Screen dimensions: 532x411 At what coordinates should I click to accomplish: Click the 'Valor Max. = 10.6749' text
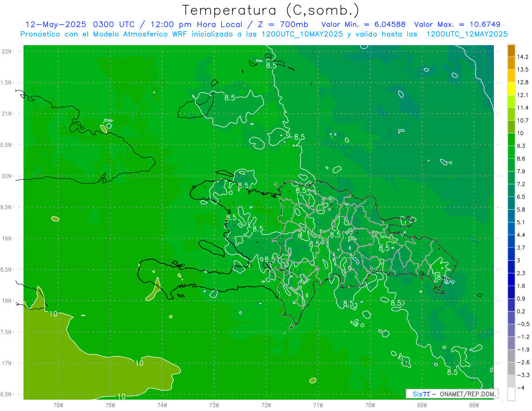(457, 24)
